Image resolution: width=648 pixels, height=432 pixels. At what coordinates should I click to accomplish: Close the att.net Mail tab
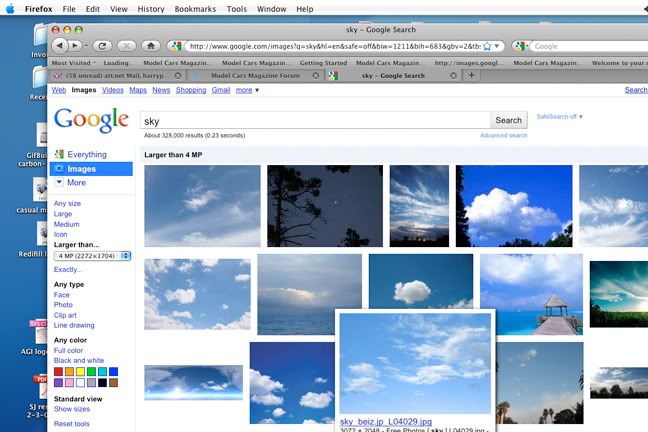(178, 76)
